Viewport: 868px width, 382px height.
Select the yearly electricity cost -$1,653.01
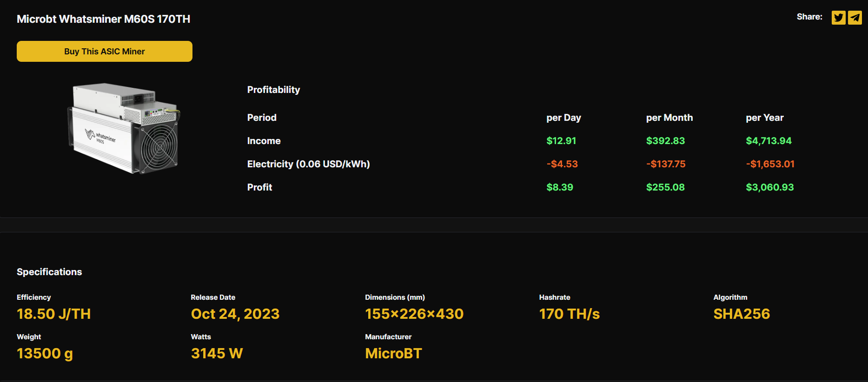click(770, 164)
